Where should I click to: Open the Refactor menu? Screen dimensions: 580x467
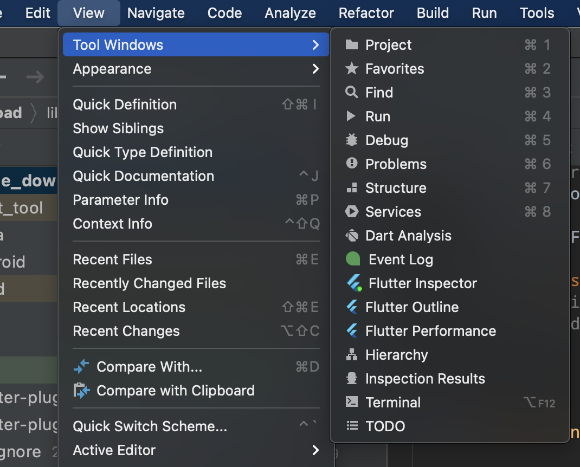point(366,13)
